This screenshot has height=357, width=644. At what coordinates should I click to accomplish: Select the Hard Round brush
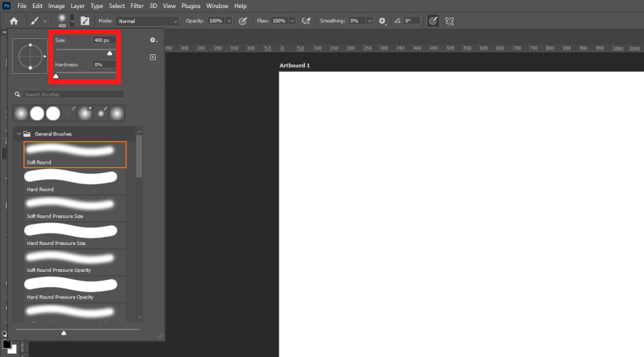click(74, 181)
